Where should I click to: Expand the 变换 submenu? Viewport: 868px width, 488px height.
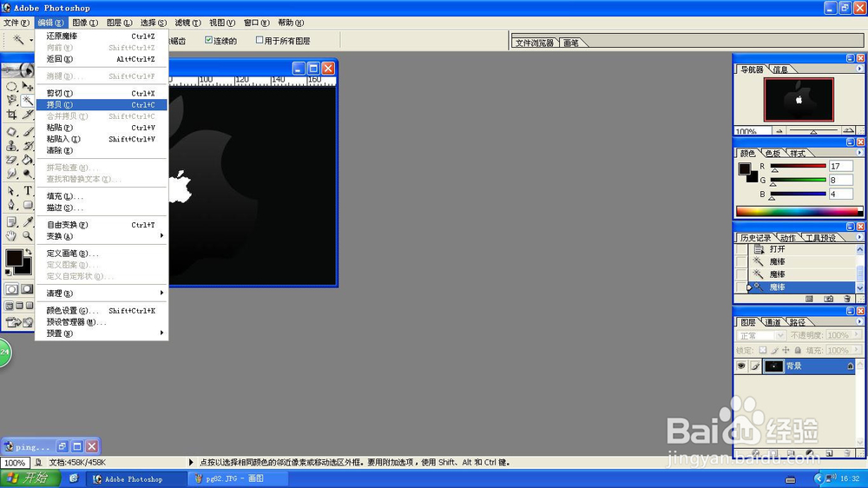(x=102, y=236)
